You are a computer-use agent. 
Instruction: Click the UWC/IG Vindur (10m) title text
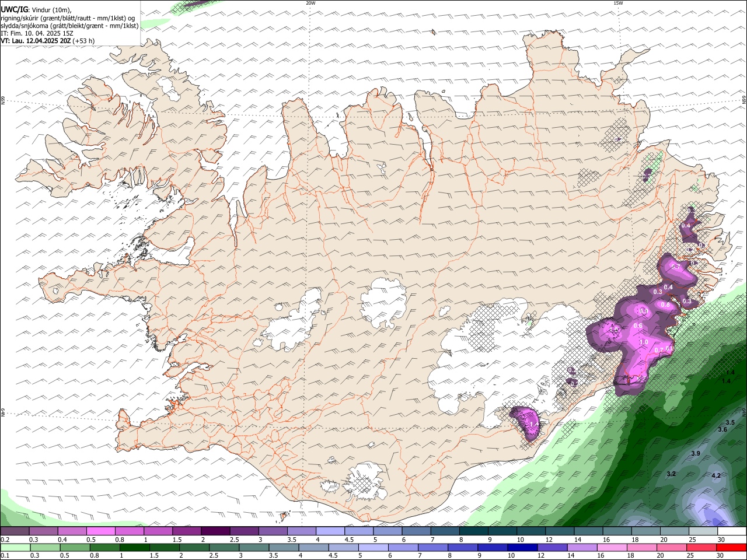pos(36,10)
